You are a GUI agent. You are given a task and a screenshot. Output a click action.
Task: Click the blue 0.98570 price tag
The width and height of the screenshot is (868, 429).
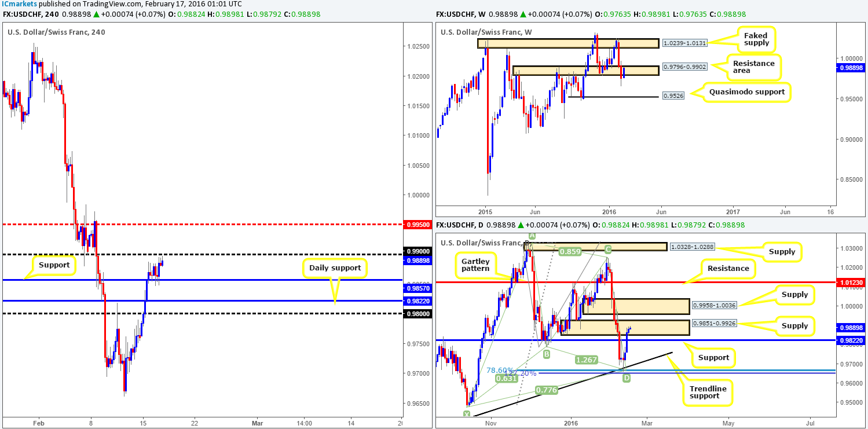pyautogui.click(x=417, y=288)
